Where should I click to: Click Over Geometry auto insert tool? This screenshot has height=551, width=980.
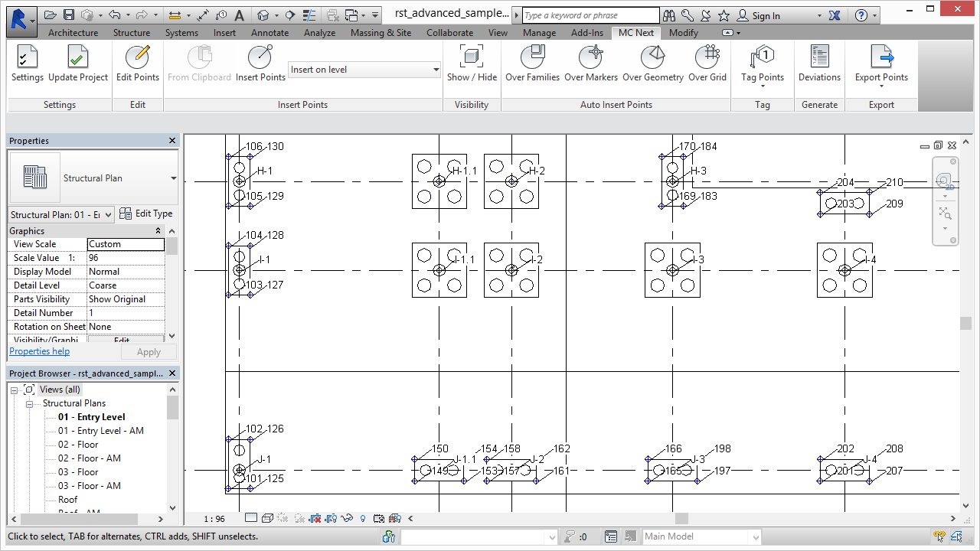(653, 64)
